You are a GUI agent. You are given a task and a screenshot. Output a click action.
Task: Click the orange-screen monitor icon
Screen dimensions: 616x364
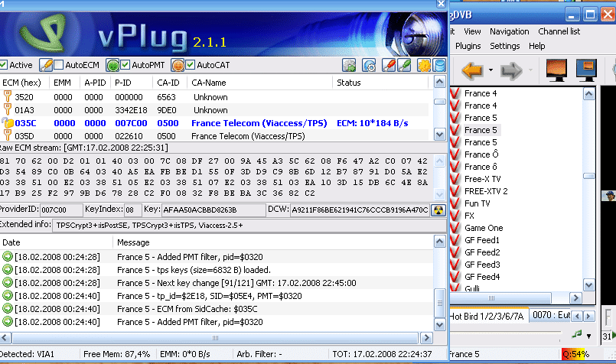point(556,70)
